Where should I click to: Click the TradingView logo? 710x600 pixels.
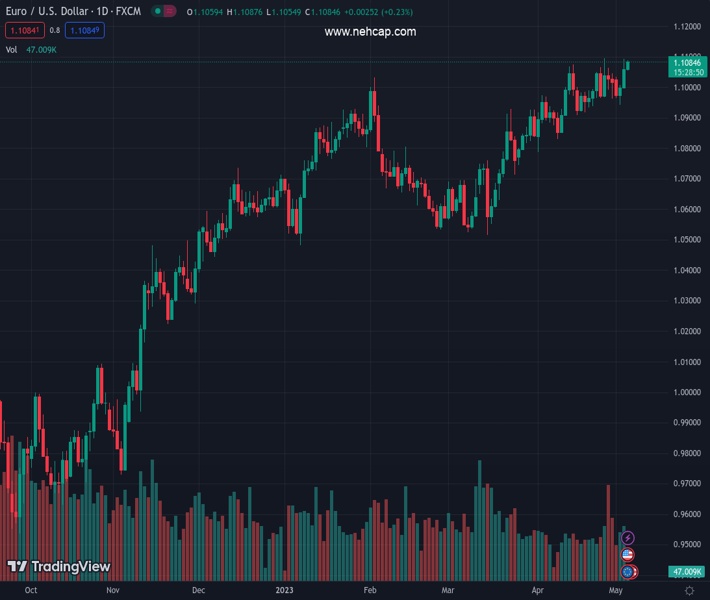[59, 567]
